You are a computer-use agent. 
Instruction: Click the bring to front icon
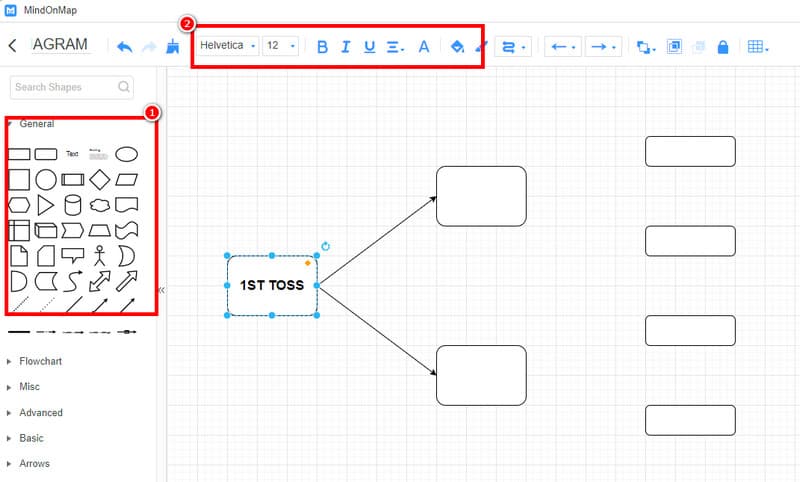pos(674,47)
